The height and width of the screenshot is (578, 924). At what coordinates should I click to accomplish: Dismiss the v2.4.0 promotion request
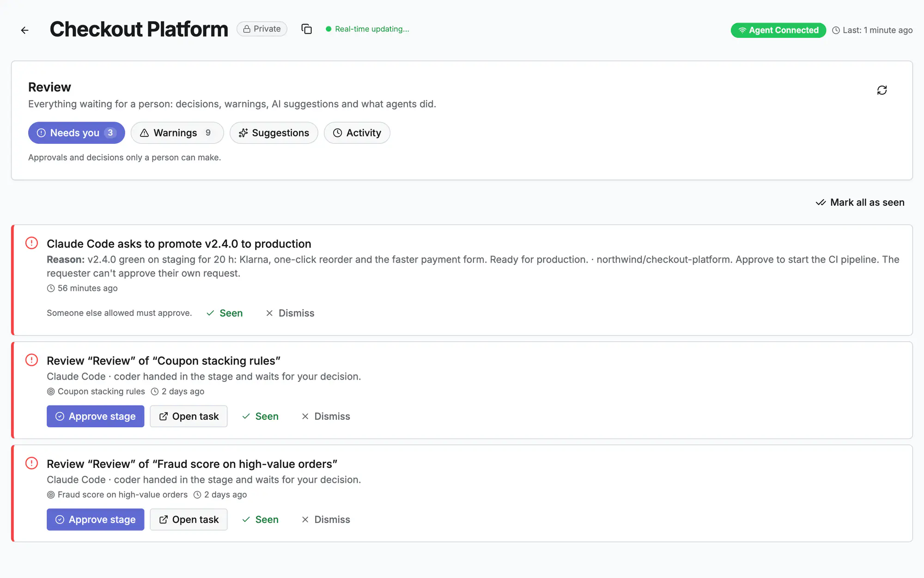pos(290,313)
